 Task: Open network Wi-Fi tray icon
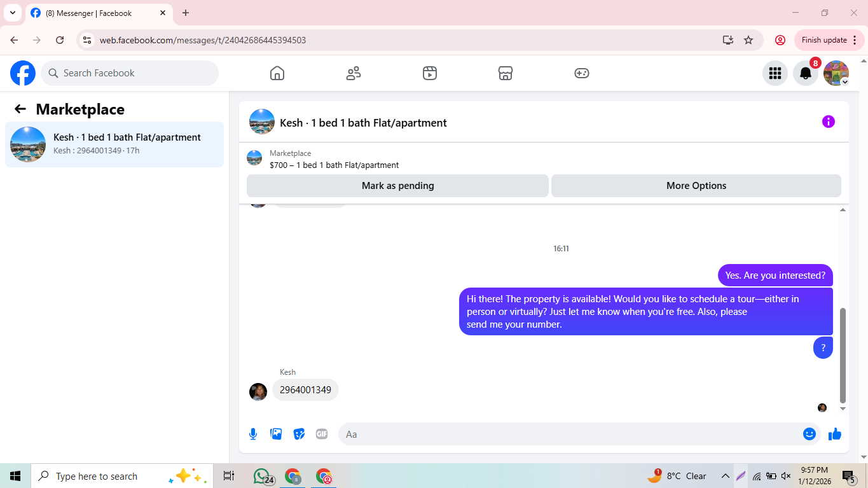pos(757,476)
